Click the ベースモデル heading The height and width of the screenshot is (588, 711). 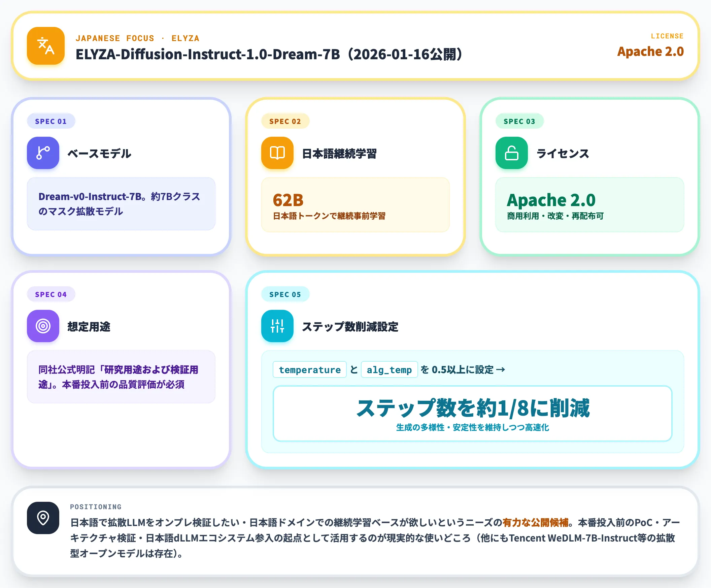(99, 154)
